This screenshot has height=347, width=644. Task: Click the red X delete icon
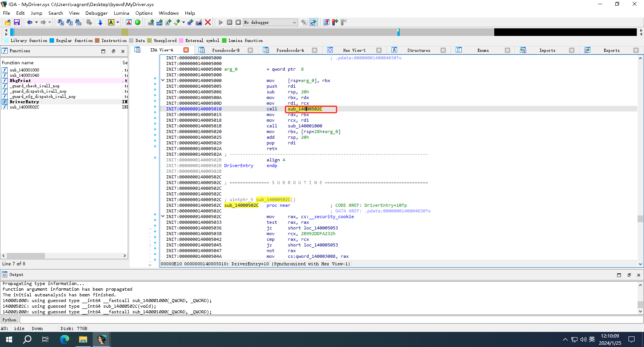click(x=208, y=22)
